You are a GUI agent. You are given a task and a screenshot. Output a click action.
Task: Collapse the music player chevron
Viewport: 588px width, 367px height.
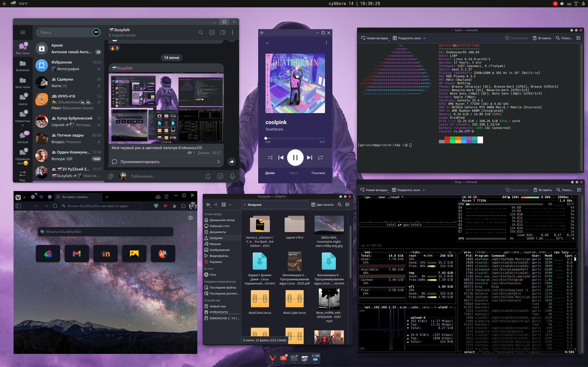point(267,43)
